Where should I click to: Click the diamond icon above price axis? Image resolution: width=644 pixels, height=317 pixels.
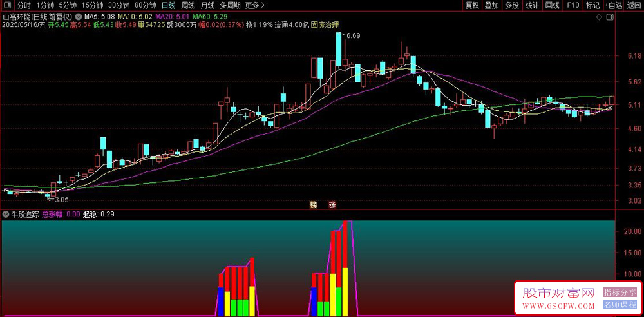click(x=599, y=17)
